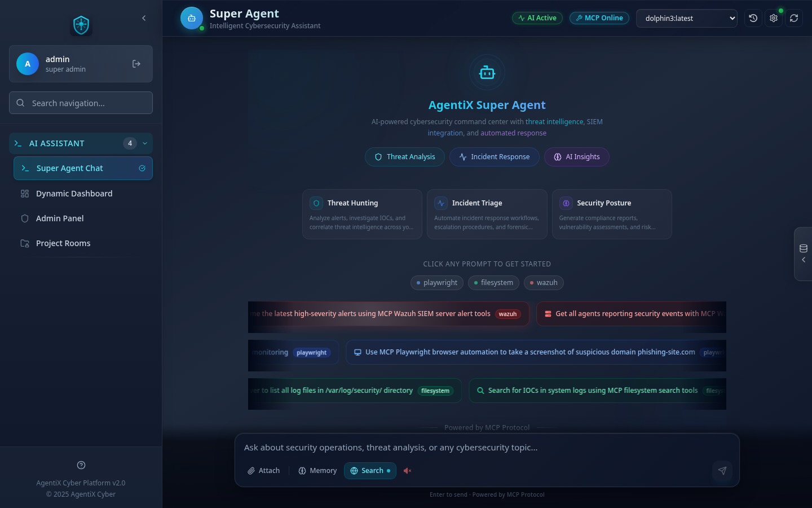Select the Threat Hunting card icon
This screenshot has width=812, height=508.
[x=316, y=203]
